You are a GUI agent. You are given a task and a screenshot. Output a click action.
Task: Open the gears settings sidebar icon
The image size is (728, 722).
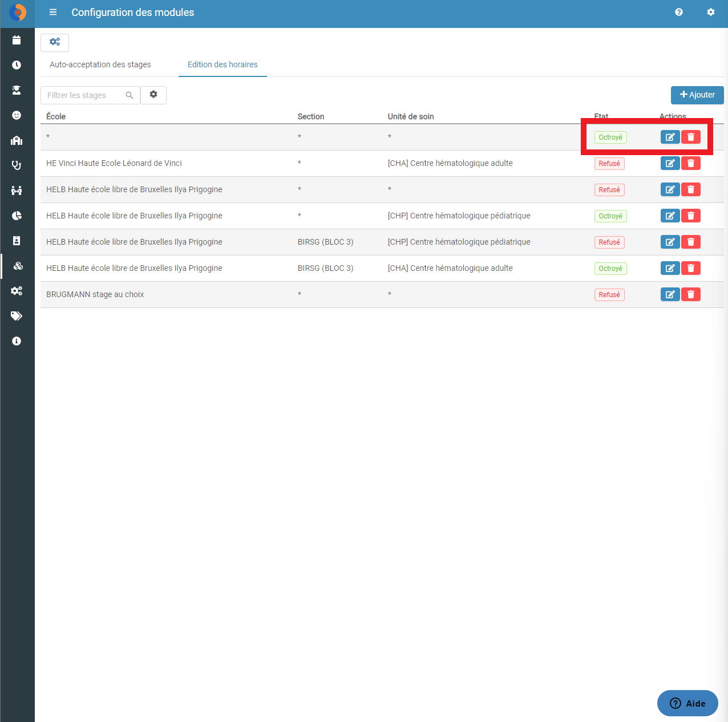pyautogui.click(x=17, y=291)
